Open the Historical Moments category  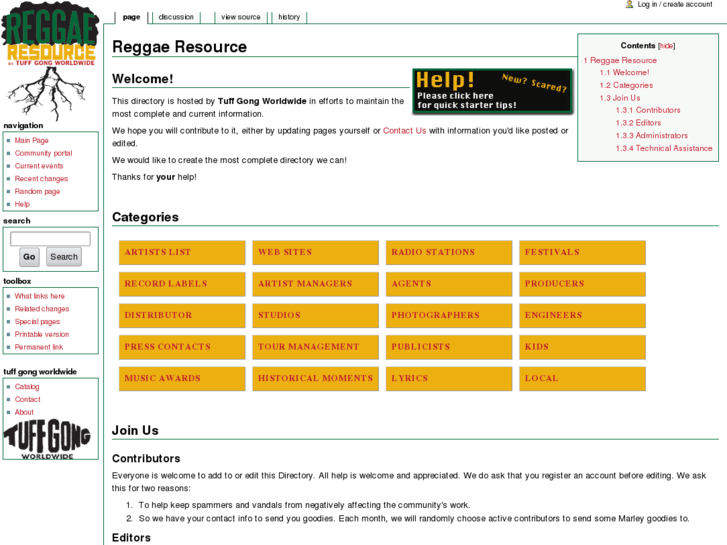click(x=315, y=378)
